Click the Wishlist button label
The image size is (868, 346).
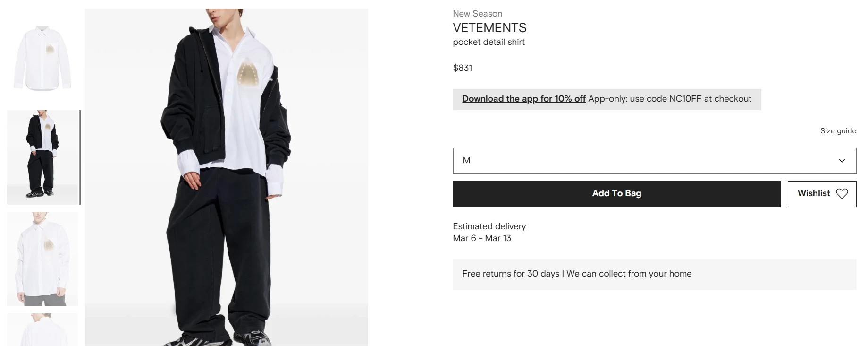[x=813, y=193]
